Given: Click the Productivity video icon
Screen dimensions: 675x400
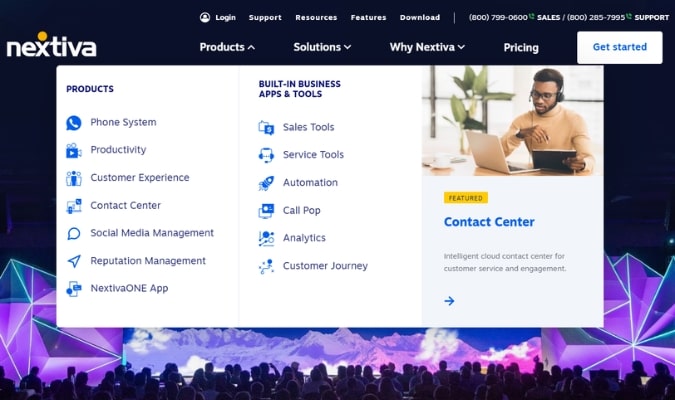Looking at the screenshot, I should 74,150.
